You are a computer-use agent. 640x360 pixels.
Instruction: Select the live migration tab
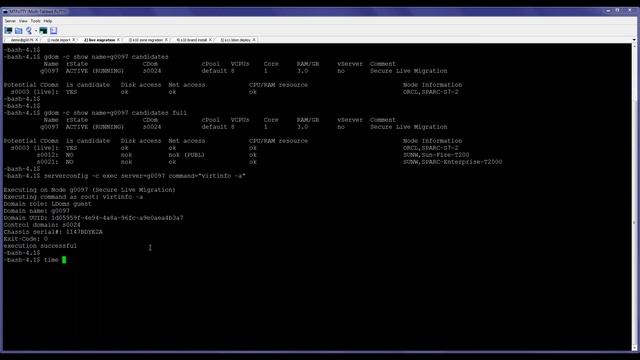pyautogui.click(x=99, y=40)
